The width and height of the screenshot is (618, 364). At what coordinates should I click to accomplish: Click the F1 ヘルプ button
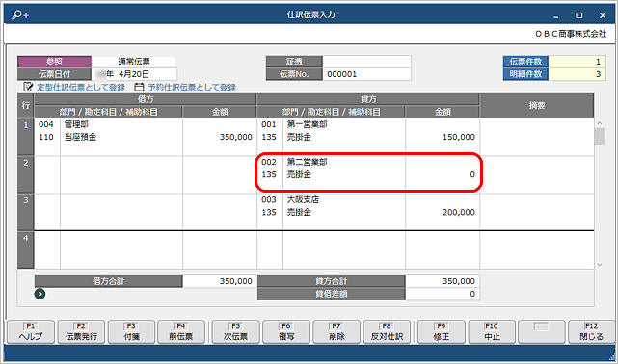pos(30,331)
